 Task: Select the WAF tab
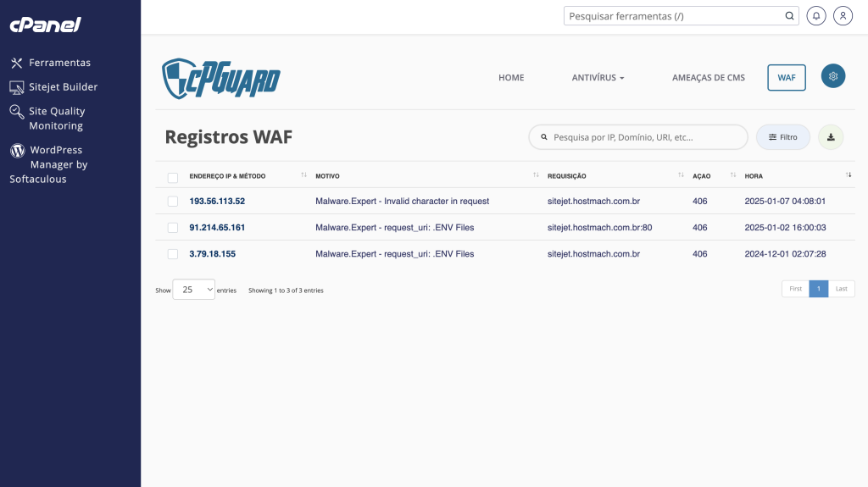(786, 77)
